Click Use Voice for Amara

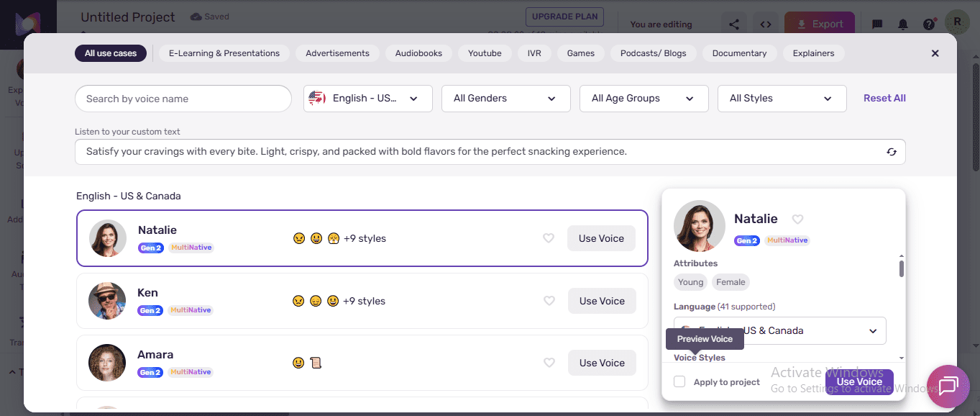(602, 363)
